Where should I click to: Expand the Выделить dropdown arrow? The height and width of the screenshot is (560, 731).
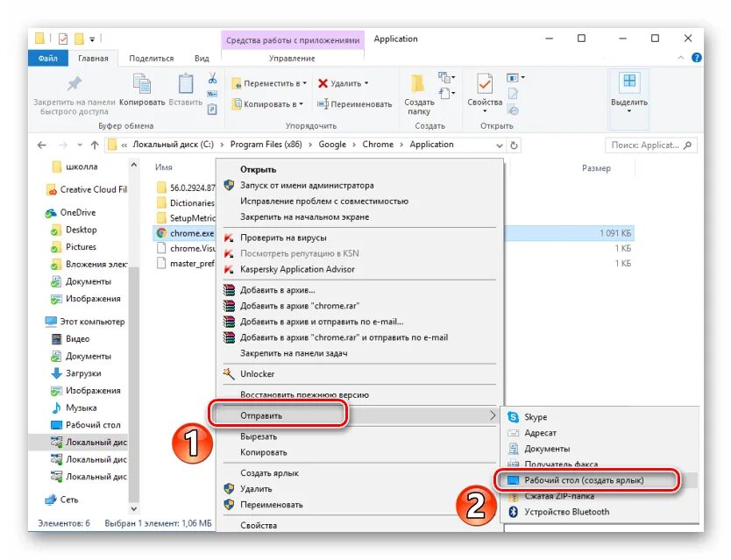(x=629, y=111)
